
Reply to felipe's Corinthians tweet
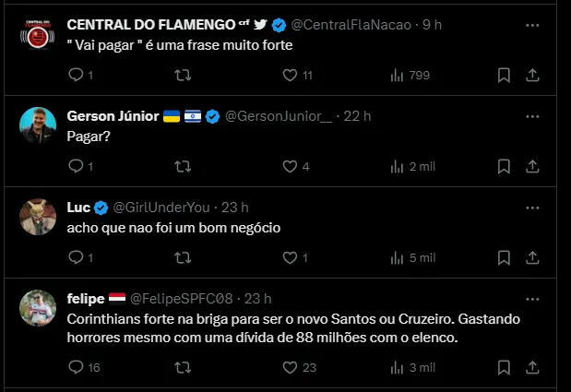(76, 367)
